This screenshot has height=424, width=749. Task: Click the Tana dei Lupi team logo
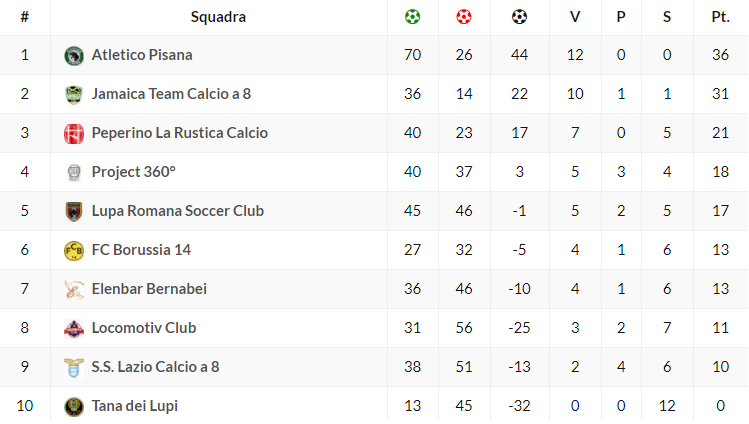pos(73,406)
